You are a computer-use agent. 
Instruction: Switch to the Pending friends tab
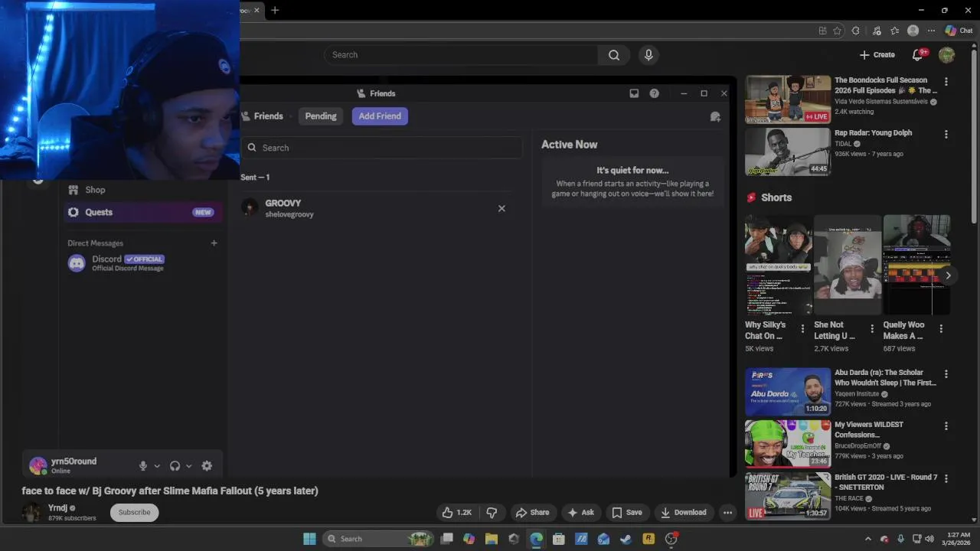(321, 116)
